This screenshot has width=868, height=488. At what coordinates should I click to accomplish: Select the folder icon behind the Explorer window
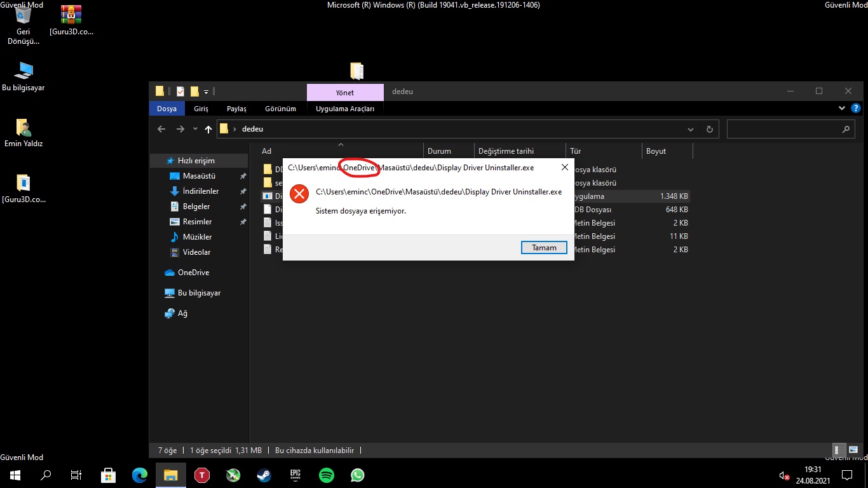[x=357, y=71]
